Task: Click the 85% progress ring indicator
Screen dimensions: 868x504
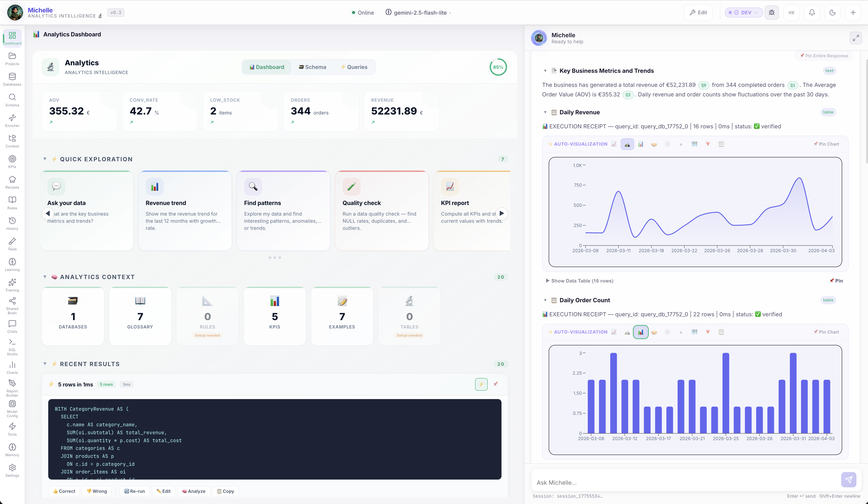Action: (498, 67)
